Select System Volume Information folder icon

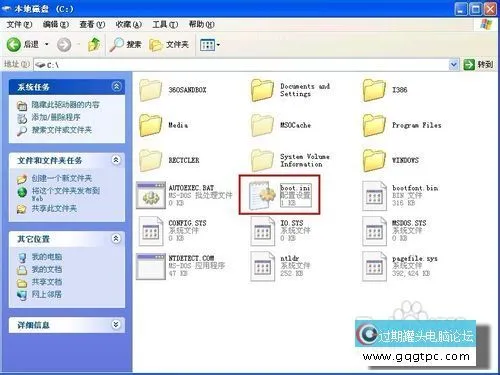point(262,160)
